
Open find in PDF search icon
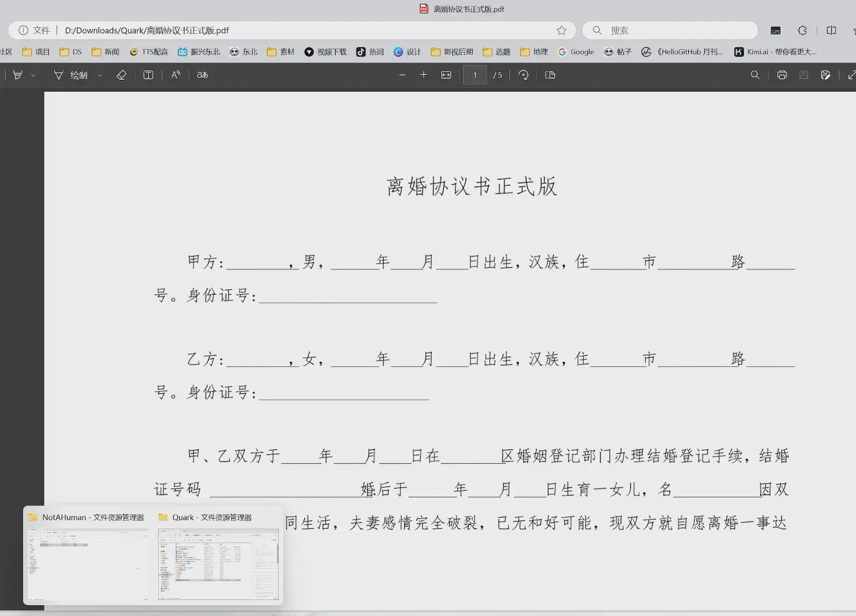point(755,75)
